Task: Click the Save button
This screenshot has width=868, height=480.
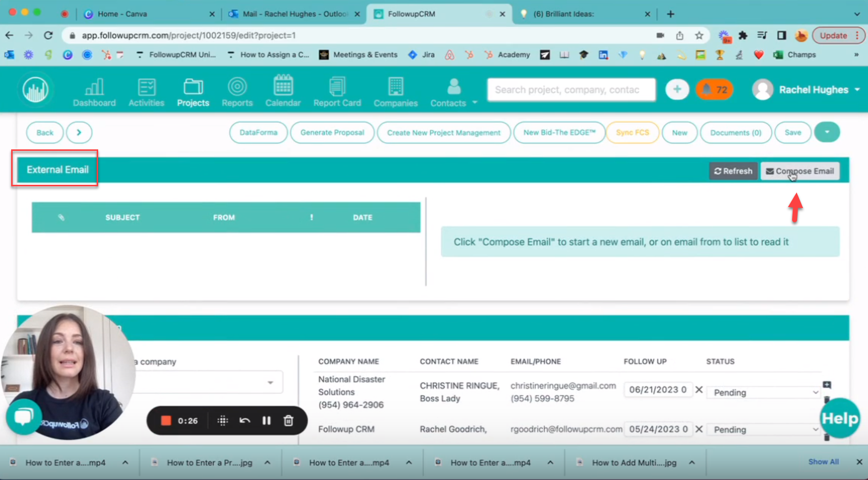Action: (793, 133)
